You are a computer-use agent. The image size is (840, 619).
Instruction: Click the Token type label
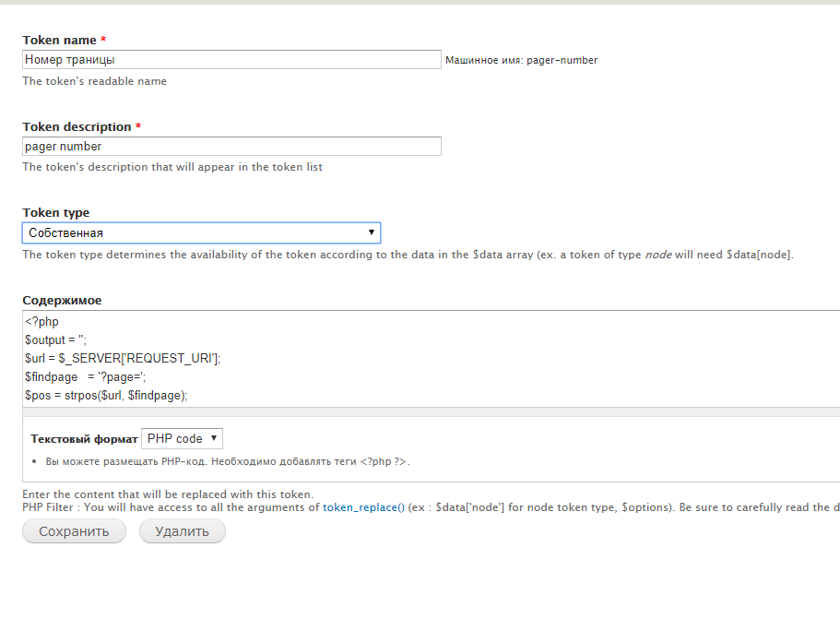pyautogui.click(x=56, y=213)
